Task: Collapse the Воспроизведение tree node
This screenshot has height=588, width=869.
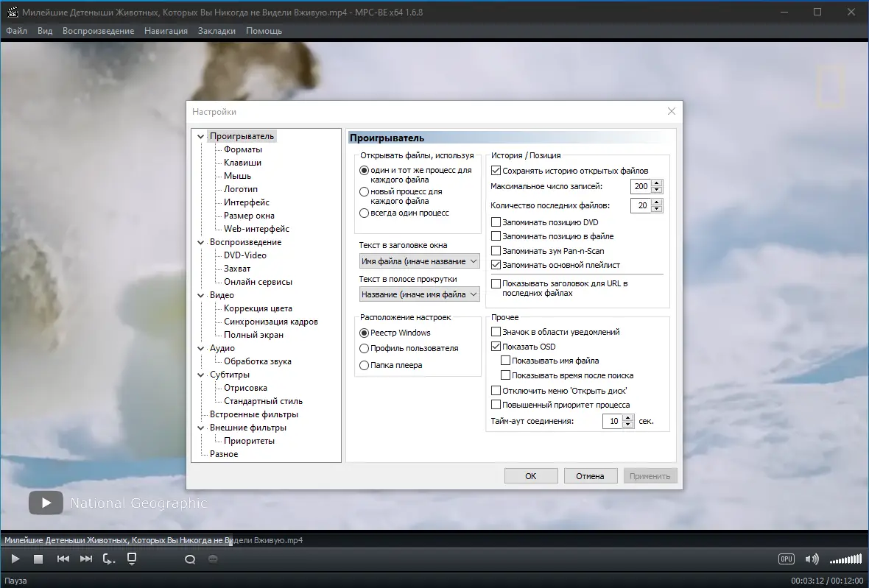Action: pyautogui.click(x=200, y=243)
